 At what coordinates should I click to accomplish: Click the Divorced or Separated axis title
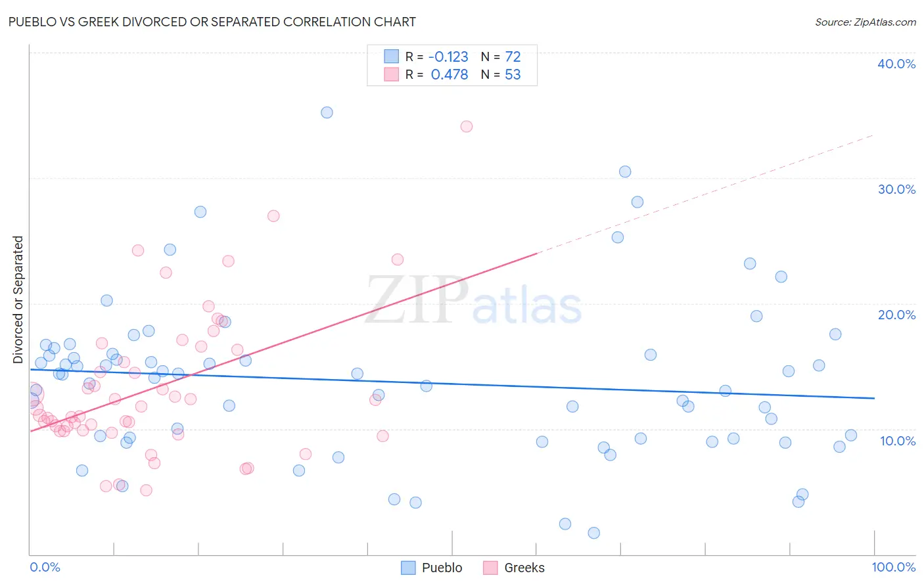tap(18, 300)
